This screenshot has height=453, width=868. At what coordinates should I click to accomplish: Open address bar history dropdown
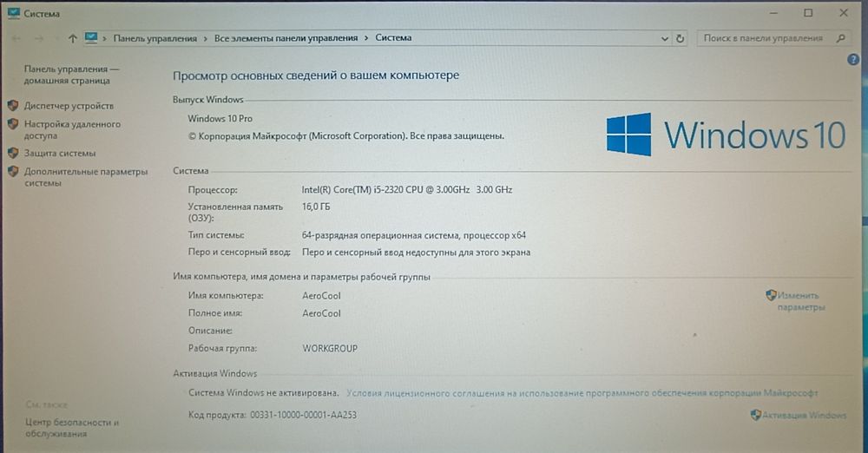(x=665, y=39)
